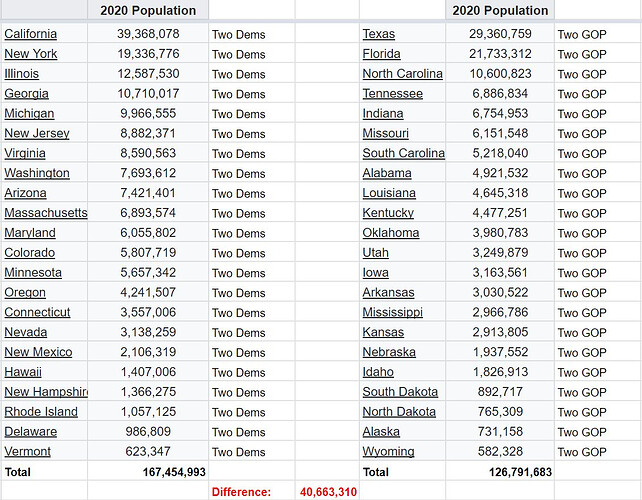Click the right 2020 Population header
Image resolution: width=642 pixels, height=500 pixels.
coord(500,10)
